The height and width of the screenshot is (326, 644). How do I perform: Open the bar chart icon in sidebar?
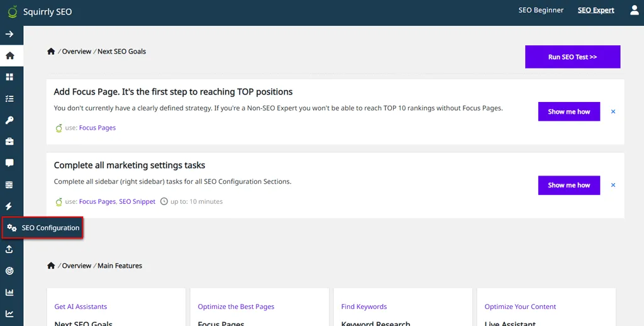click(x=9, y=292)
